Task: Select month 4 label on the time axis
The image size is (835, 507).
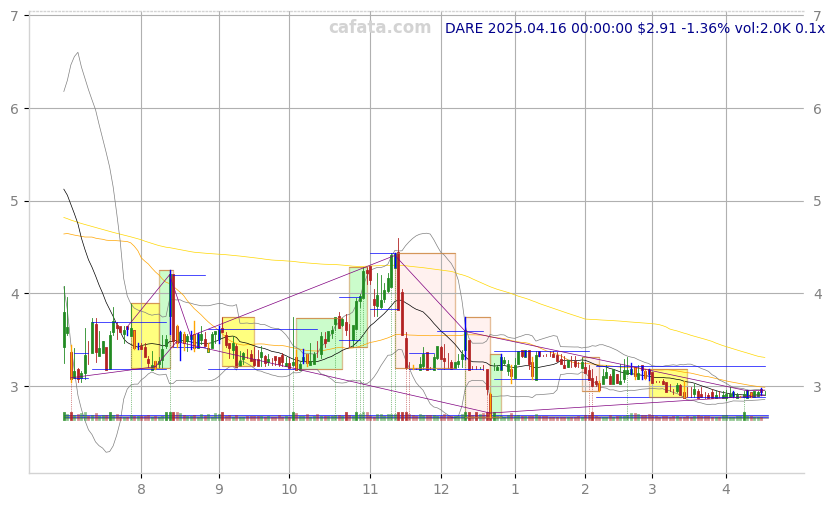Action: click(x=726, y=489)
